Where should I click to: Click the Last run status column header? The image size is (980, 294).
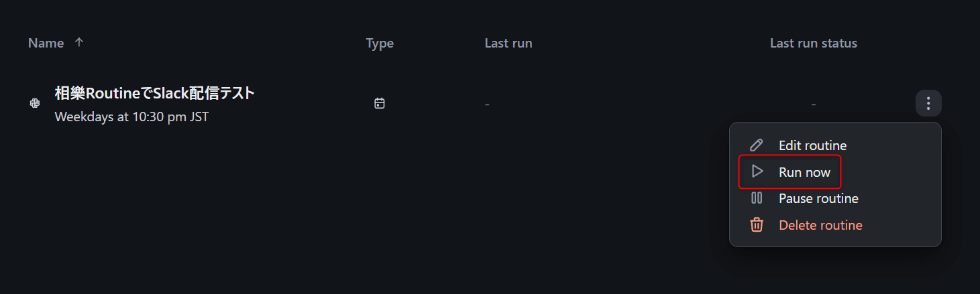814,43
